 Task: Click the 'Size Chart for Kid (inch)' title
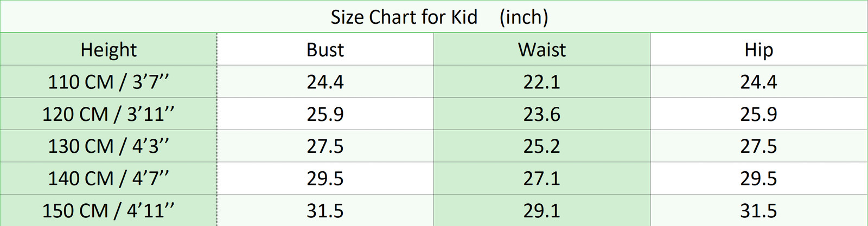click(439, 17)
